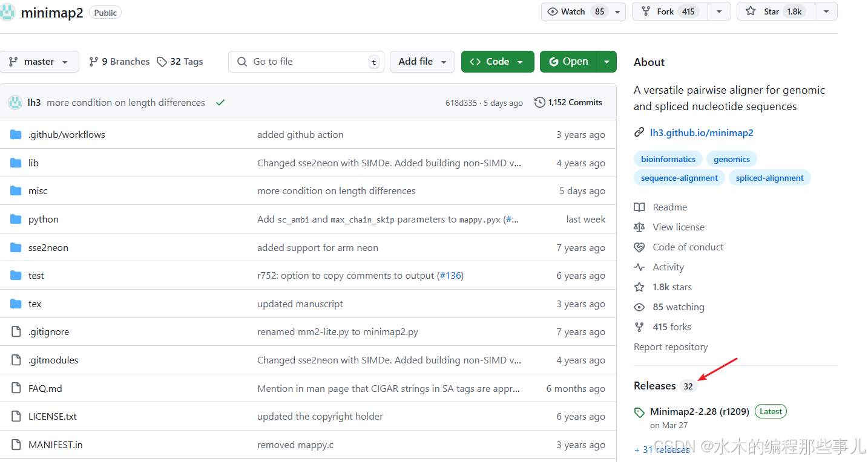
Task: Open the Releases heading link
Action: pos(654,386)
